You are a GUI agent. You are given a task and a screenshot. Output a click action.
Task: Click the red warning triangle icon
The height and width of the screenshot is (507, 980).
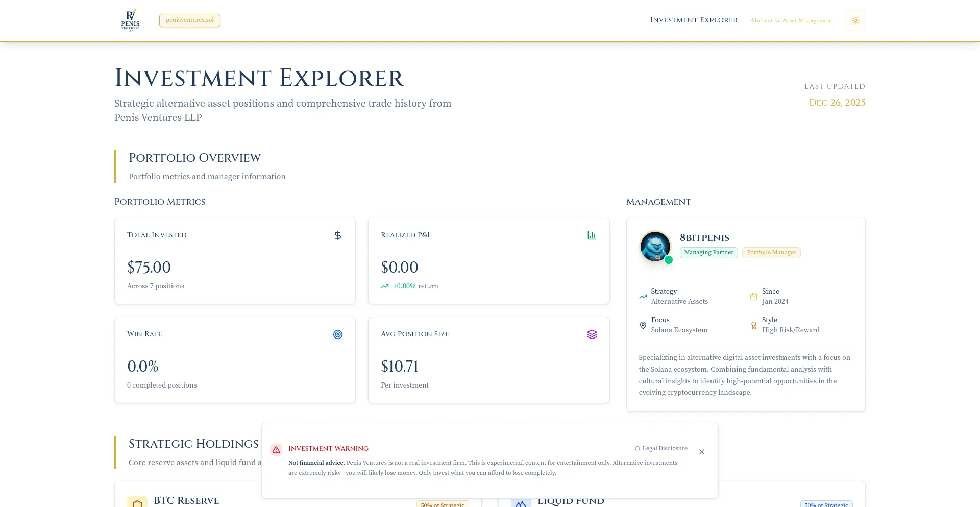tap(276, 450)
